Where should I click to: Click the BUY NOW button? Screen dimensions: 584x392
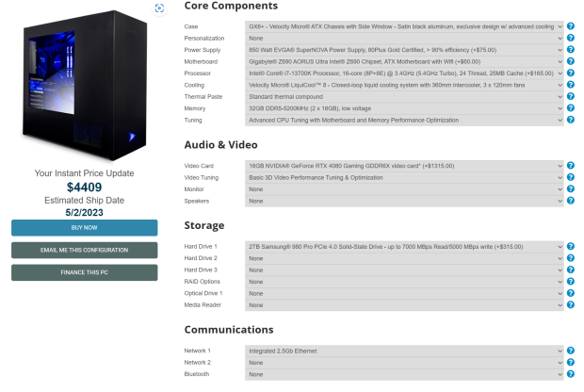pos(84,228)
